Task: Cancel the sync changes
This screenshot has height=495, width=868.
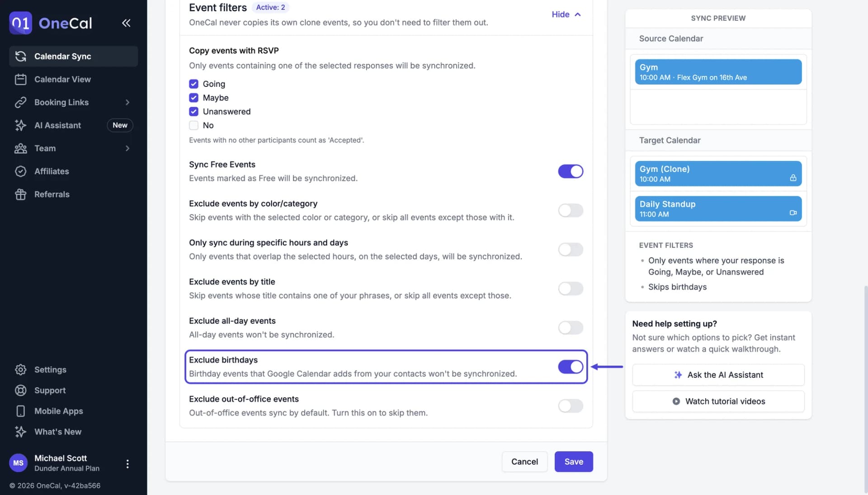Action: point(524,462)
